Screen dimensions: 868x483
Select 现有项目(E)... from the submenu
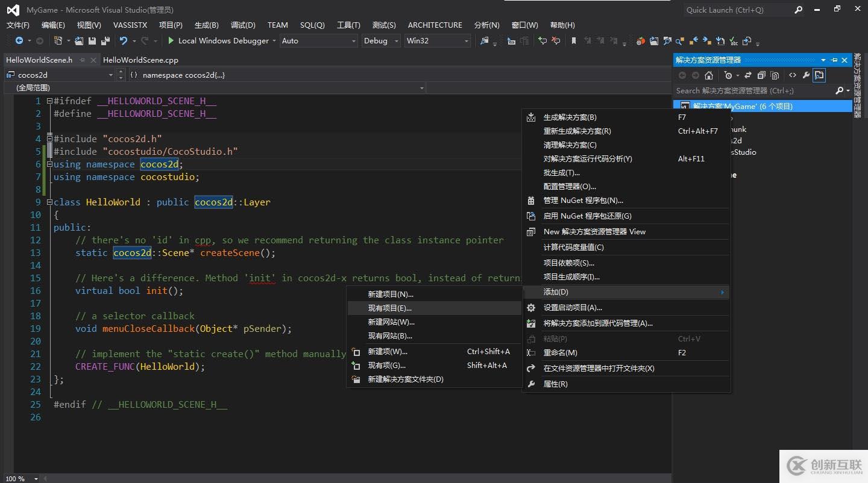tap(389, 308)
